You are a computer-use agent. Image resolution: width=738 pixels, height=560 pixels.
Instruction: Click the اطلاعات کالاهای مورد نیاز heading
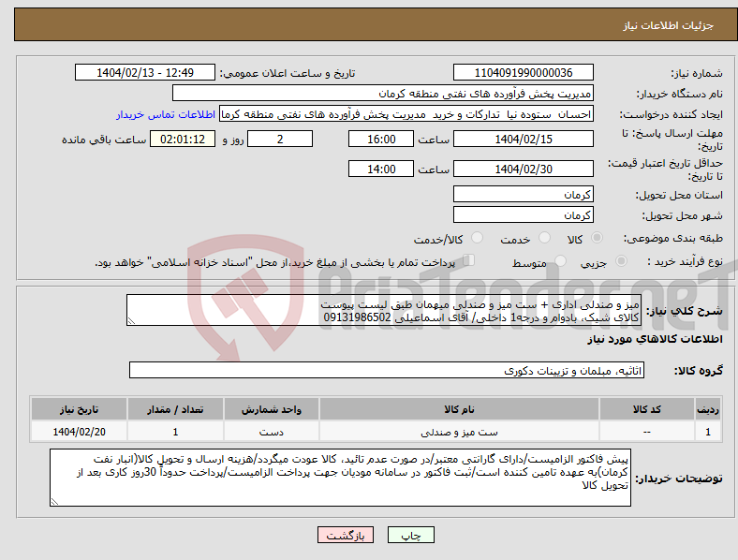pos(655,339)
